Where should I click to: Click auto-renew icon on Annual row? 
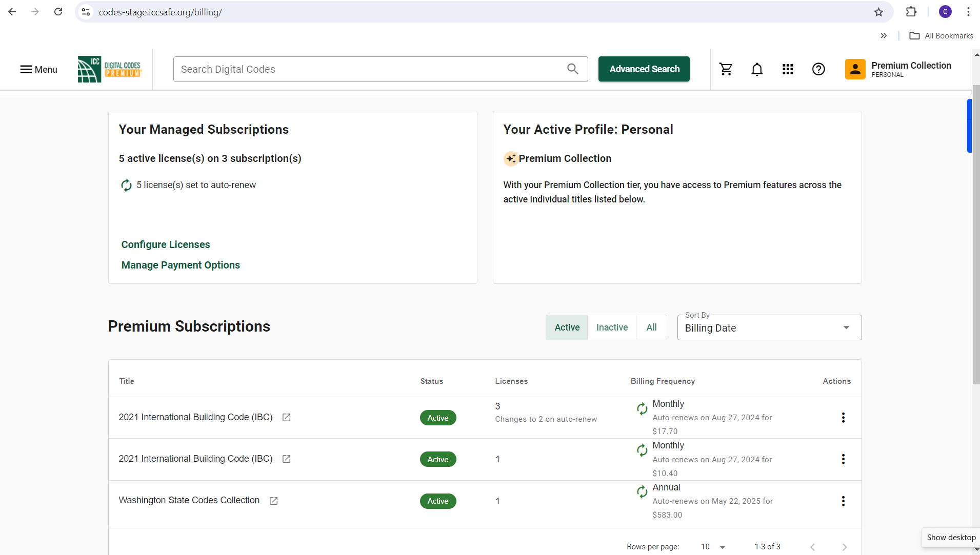point(642,492)
